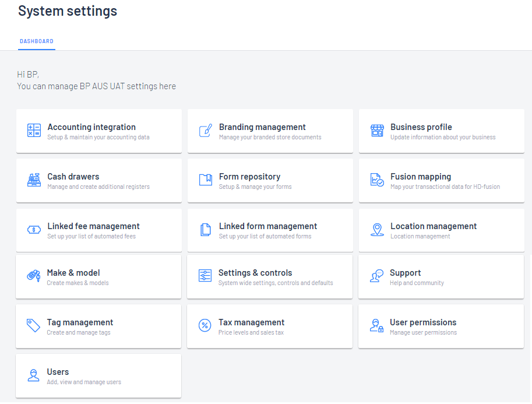Click the Accounting integration calculator icon

point(34,131)
